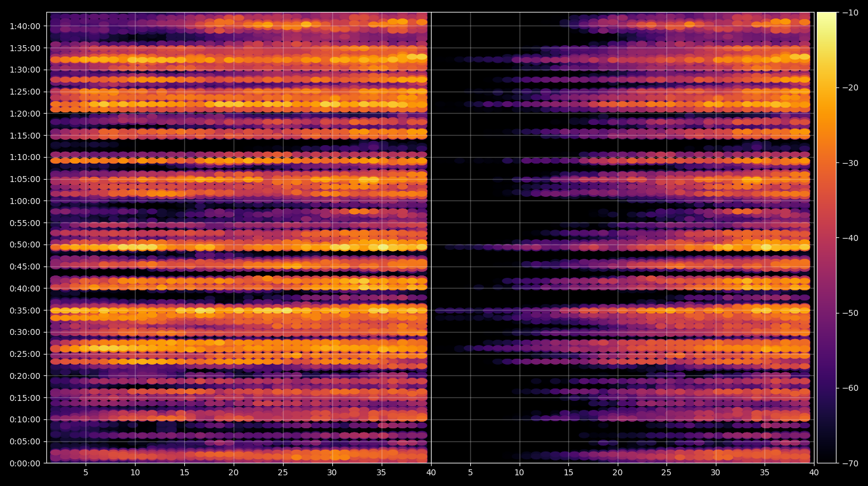Screen dimensions: 868x486
Task: Click the right heatmap's x-axis tick 5
Action: click(470, 473)
